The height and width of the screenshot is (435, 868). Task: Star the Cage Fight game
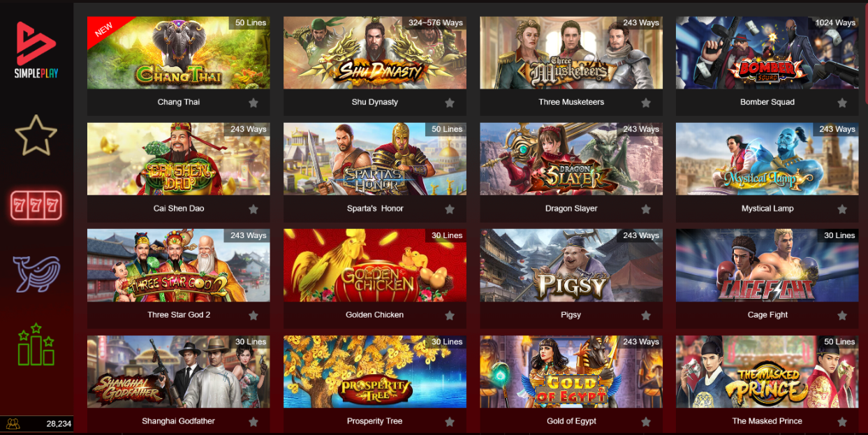coord(842,316)
